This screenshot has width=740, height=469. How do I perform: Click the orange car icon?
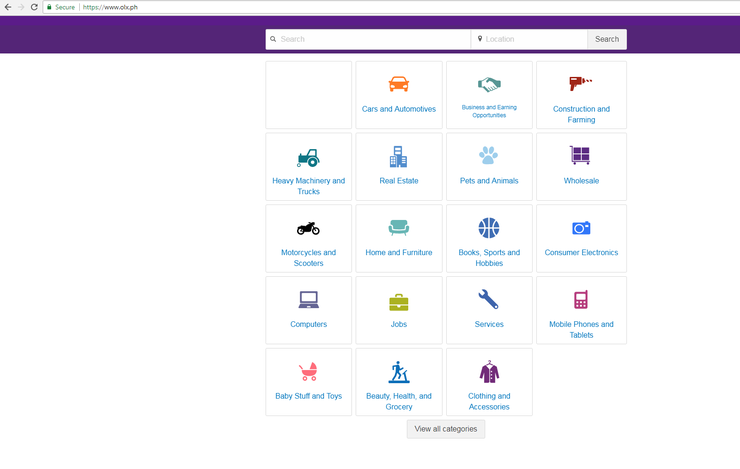pos(398,84)
